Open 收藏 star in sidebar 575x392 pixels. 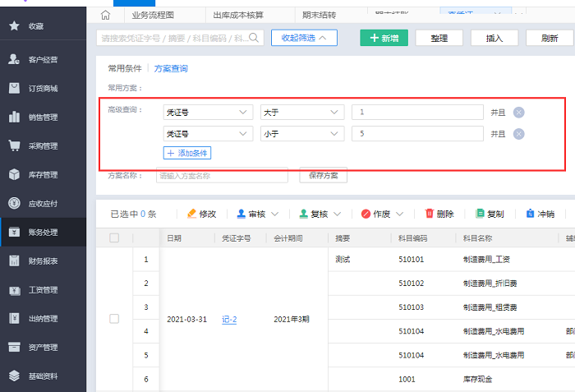[14, 26]
